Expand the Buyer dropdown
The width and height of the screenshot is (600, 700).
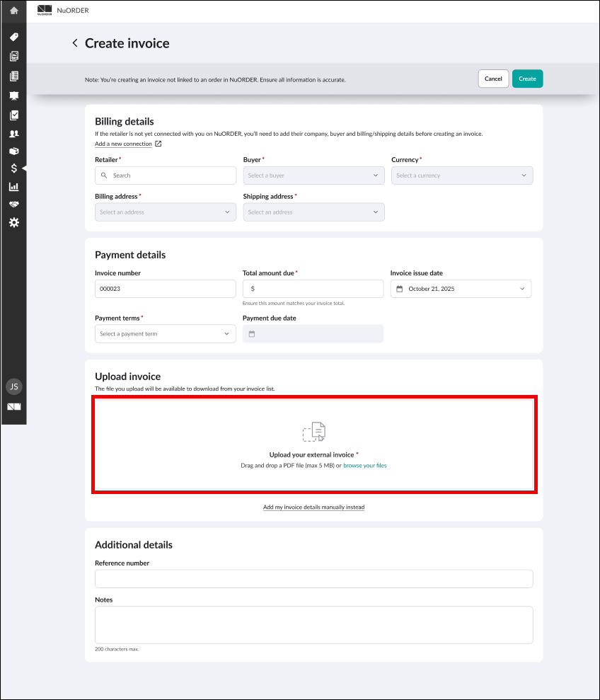(x=313, y=176)
